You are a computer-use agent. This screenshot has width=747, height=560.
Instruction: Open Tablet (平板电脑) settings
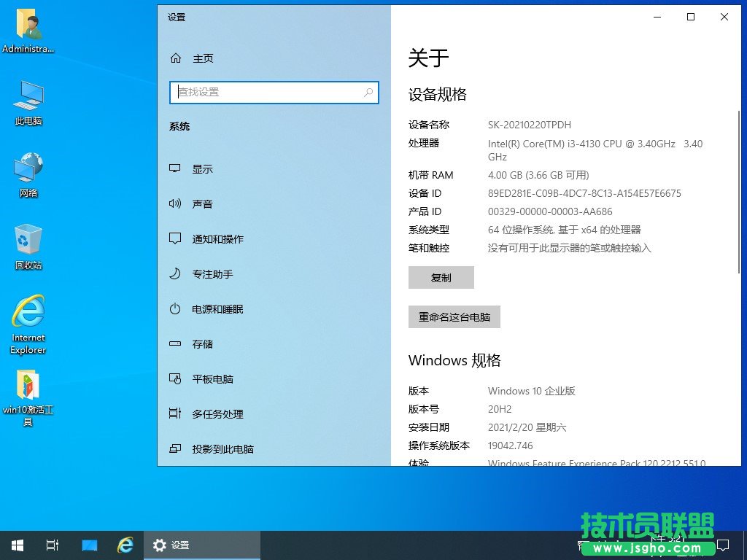coord(212,379)
